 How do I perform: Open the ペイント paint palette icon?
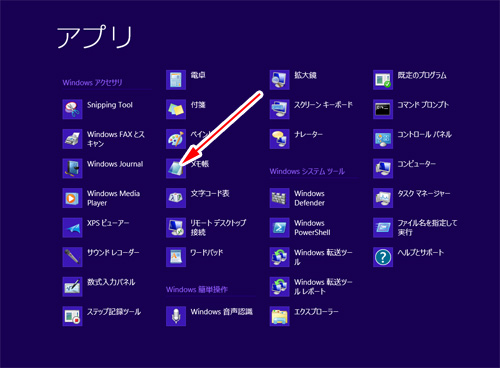coord(176,139)
